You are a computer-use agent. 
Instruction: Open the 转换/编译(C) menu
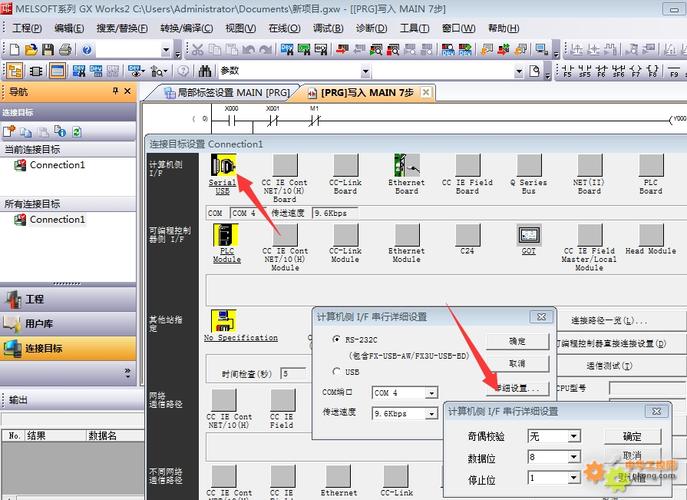[x=187, y=28]
